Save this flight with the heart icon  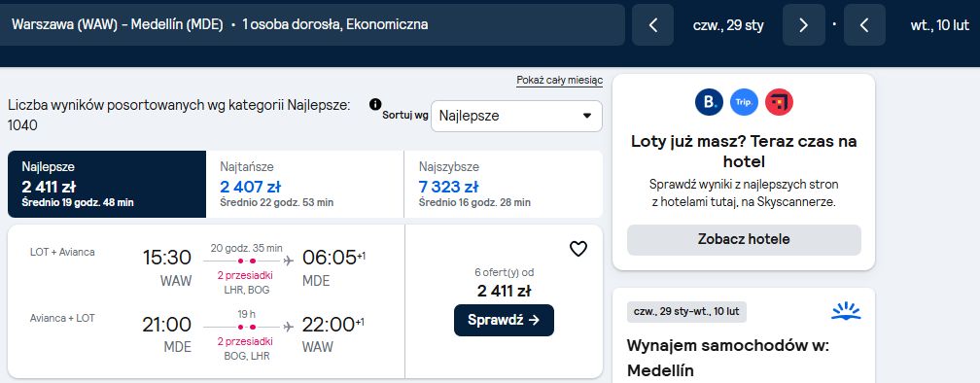(578, 249)
